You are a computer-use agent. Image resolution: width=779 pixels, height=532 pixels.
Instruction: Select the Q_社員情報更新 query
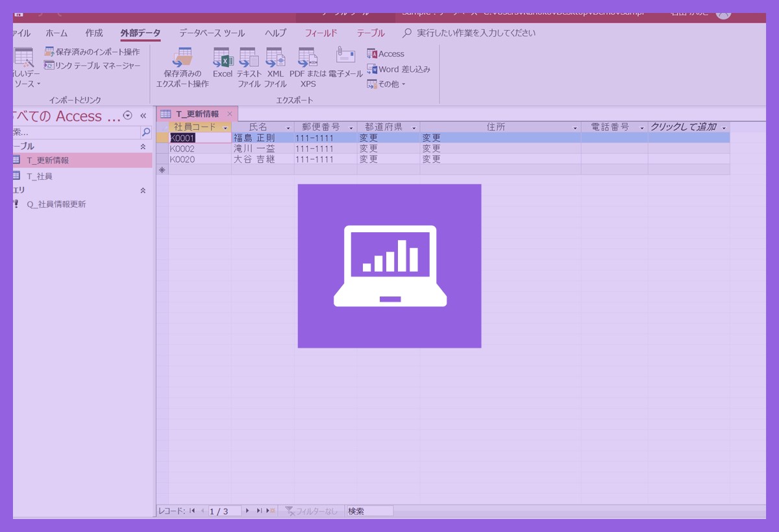pyautogui.click(x=56, y=204)
